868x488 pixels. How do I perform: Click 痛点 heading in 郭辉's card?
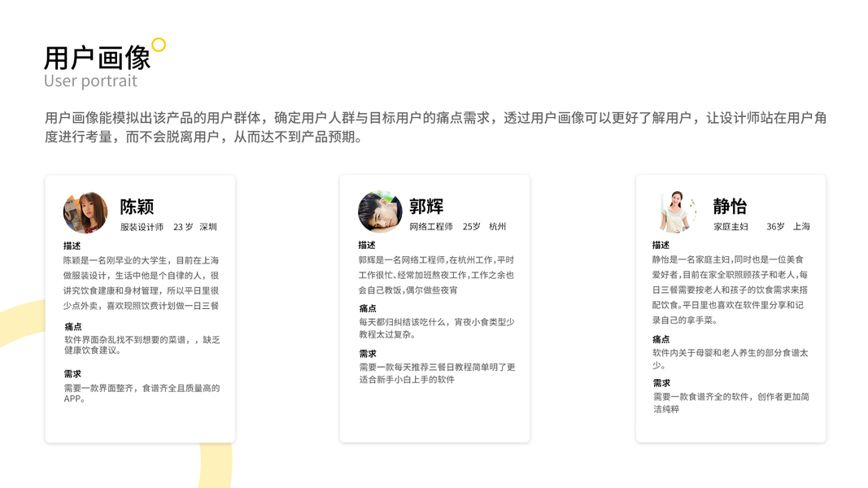(368, 308)
